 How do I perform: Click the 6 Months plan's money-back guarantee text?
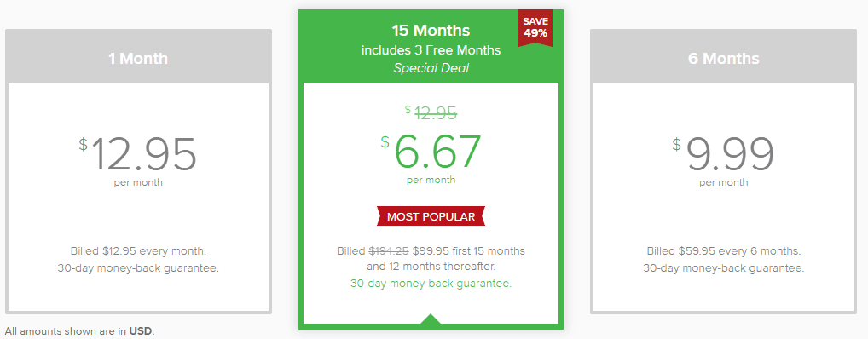click(724, 268)
